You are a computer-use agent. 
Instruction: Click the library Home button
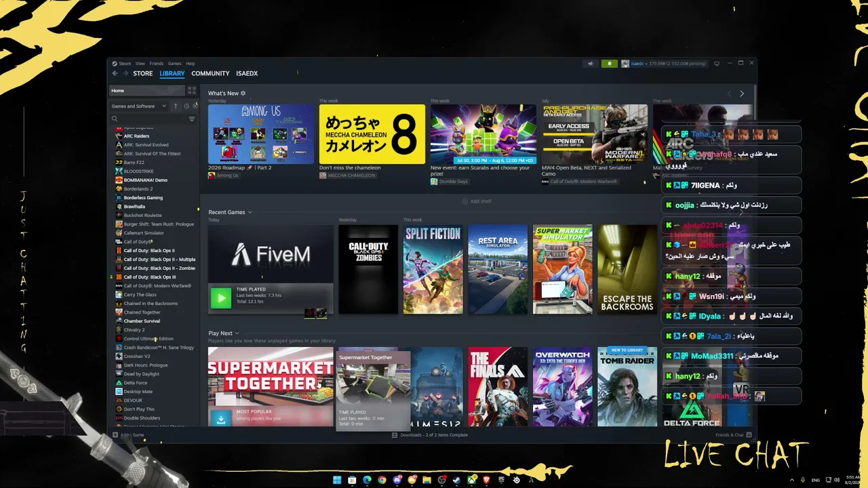tap(147, 90)
